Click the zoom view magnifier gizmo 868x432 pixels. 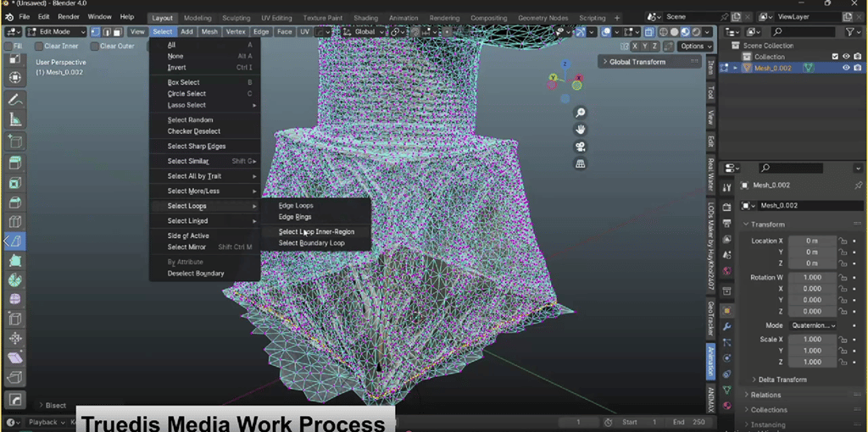[x=581, y=113]
